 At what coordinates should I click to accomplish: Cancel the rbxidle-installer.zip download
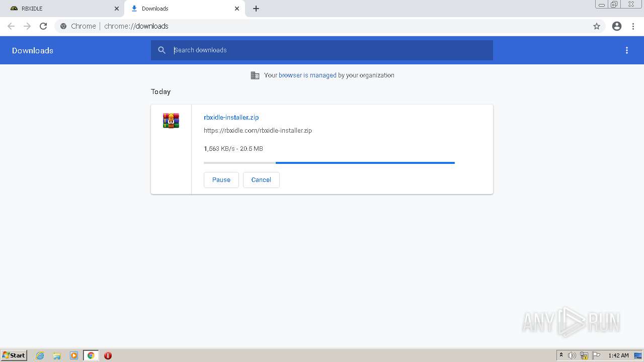[x=261, y=180]
